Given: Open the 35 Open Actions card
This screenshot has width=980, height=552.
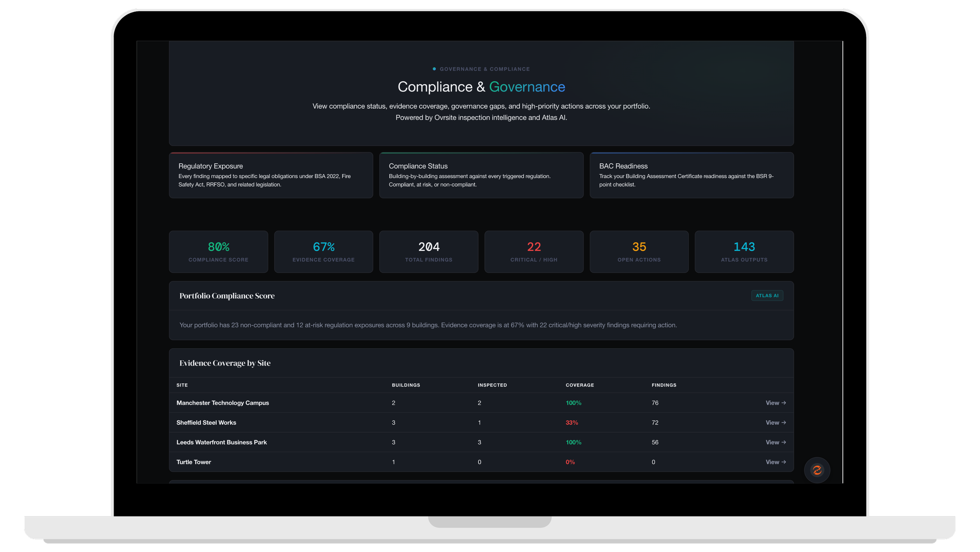Looking at the screenshot, I should point(639,251).
